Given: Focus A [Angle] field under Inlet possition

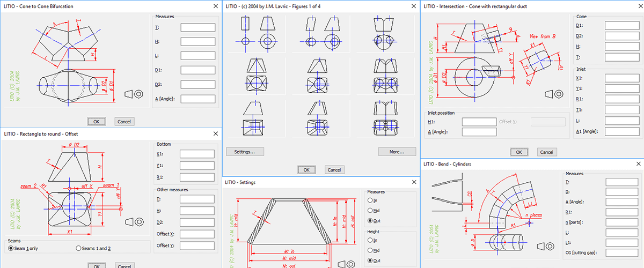Looking at the screenshot, I should (479, 132).
